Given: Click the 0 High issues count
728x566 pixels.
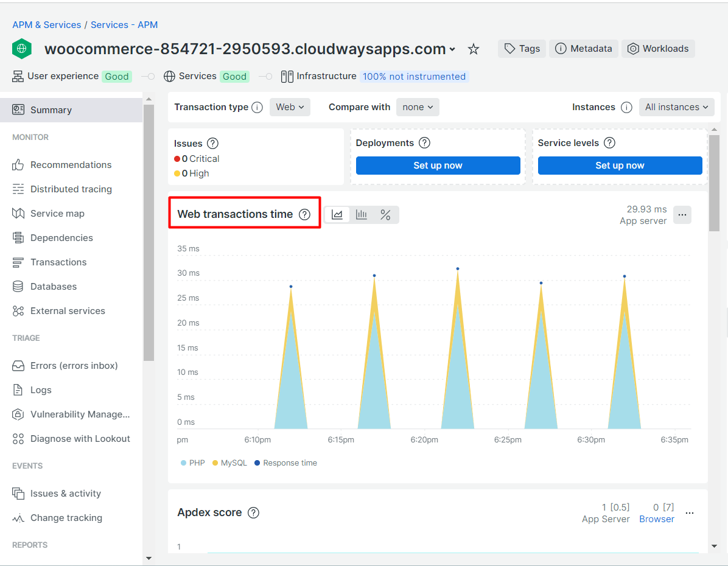Looking at the screenshot, I should coord(191,173).
